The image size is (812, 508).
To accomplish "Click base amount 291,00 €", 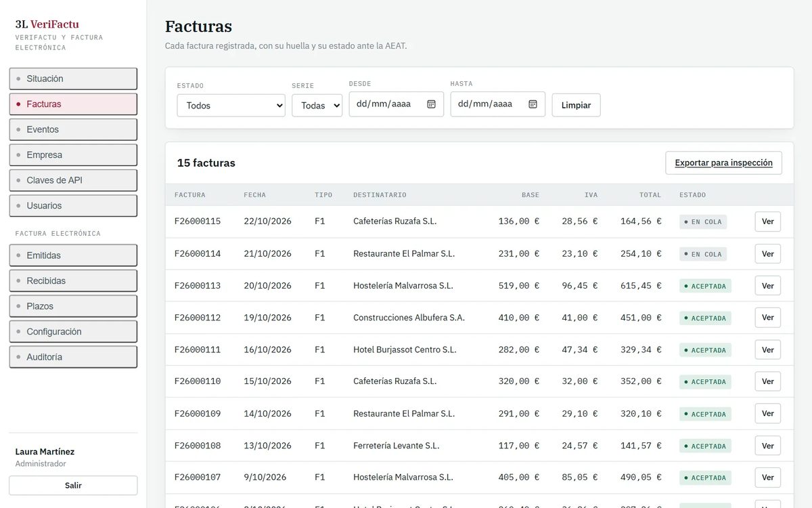I will coord(519,413).
